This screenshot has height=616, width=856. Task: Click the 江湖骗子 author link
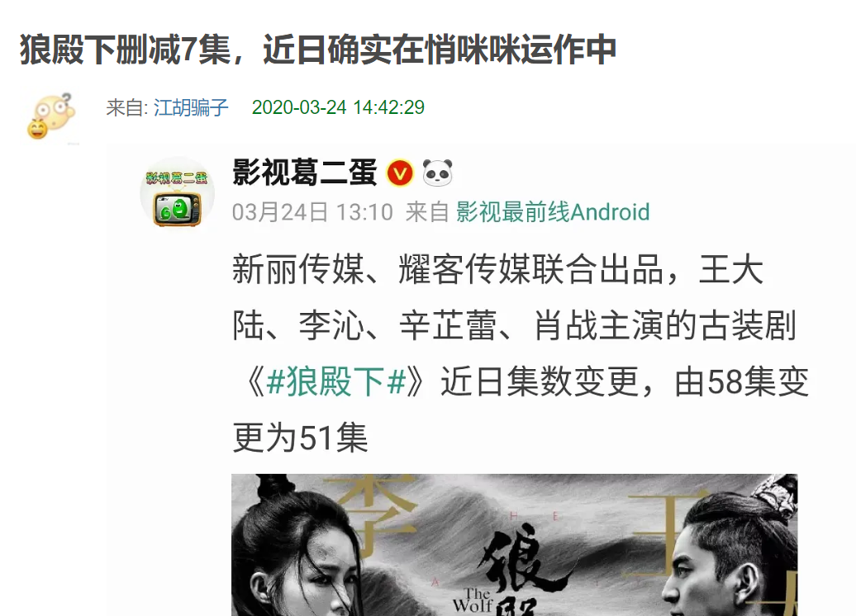191,107
